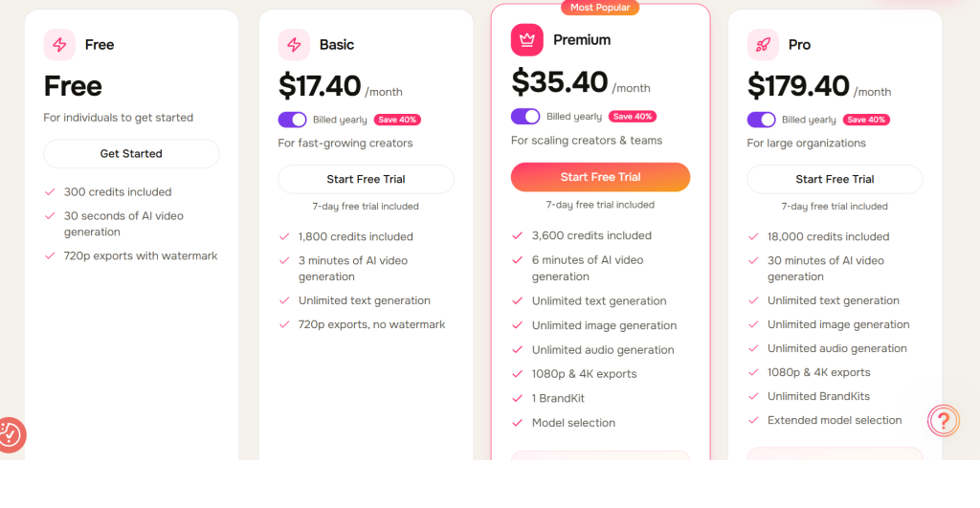980x508 pixels.
Task: Toggle yearly billing on the Pro plan
Action: click(762, 120)
